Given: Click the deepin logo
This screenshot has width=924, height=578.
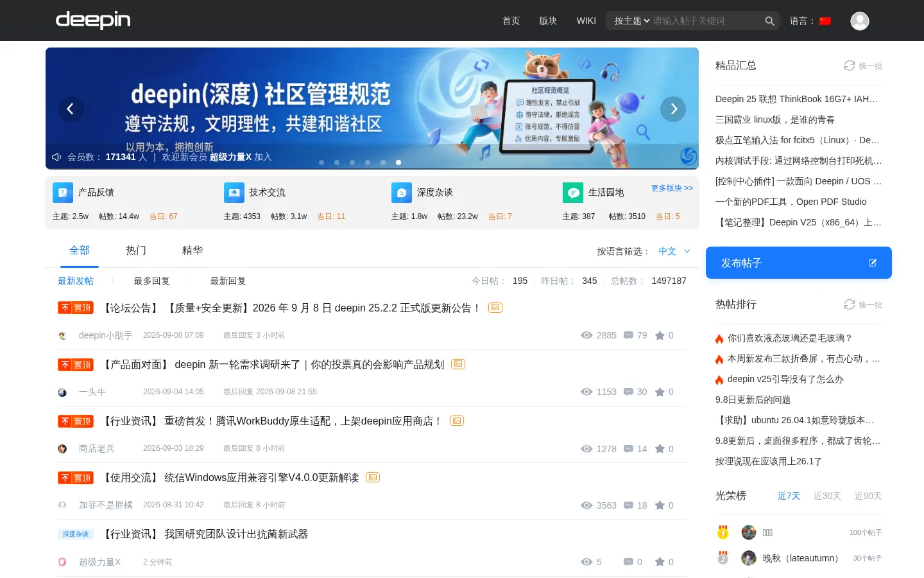Looking at the screenshot, I should (93, 20).
